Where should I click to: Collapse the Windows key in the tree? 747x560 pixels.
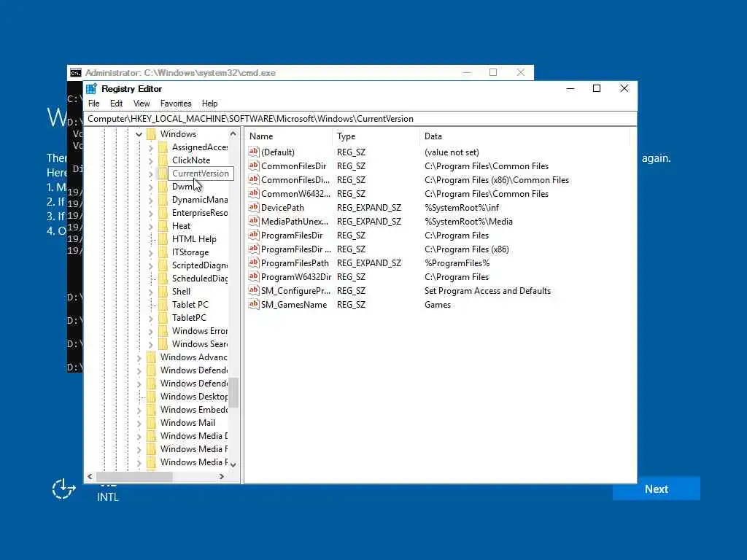point(139,135)
